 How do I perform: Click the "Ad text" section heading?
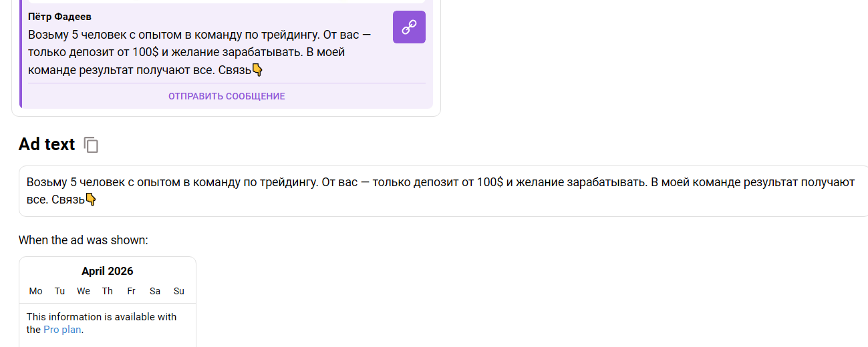coord(47,145)
